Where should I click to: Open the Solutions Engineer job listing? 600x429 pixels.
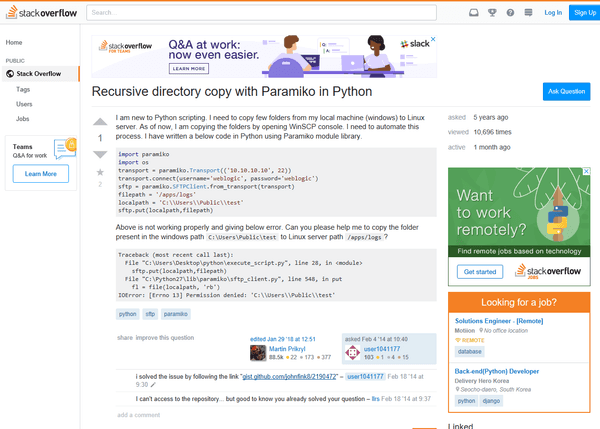pyautogui.click(x=498, y=318)
